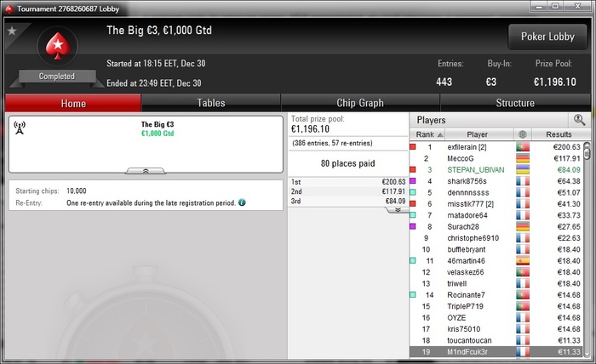Click the broadcast antenna icon in tournament card

(x=20, y=128)
